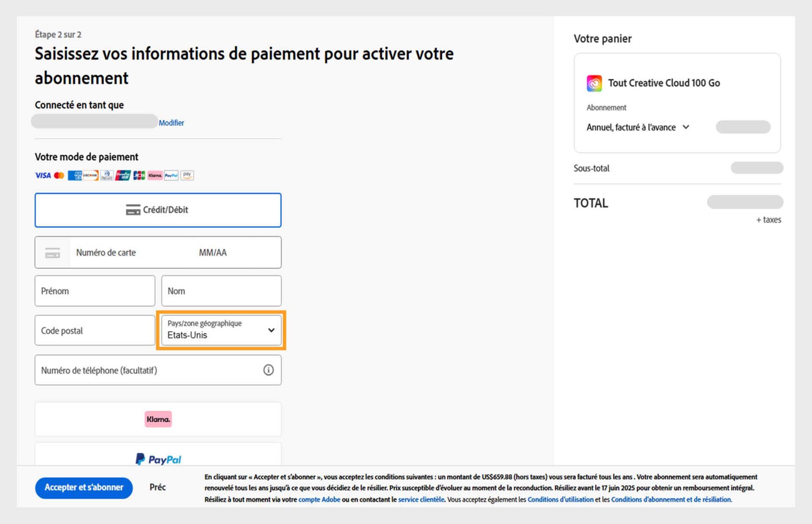Focus the Numéro de carte field

131,253
